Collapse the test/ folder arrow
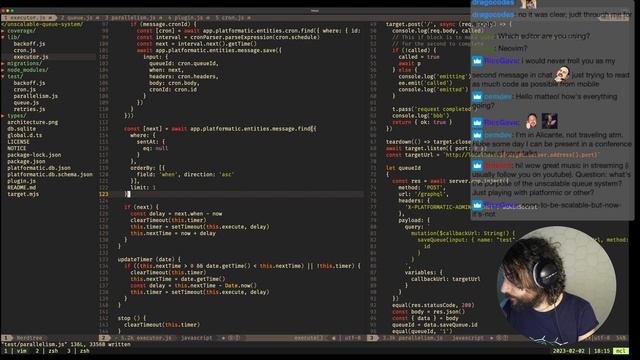The image size is (640, 360). (x=3, y=76)
